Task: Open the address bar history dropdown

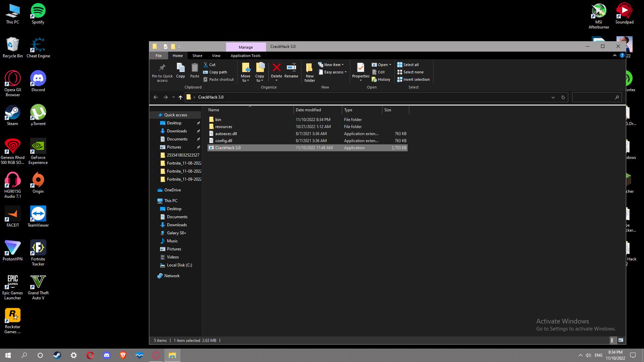Action: [553, 97]
